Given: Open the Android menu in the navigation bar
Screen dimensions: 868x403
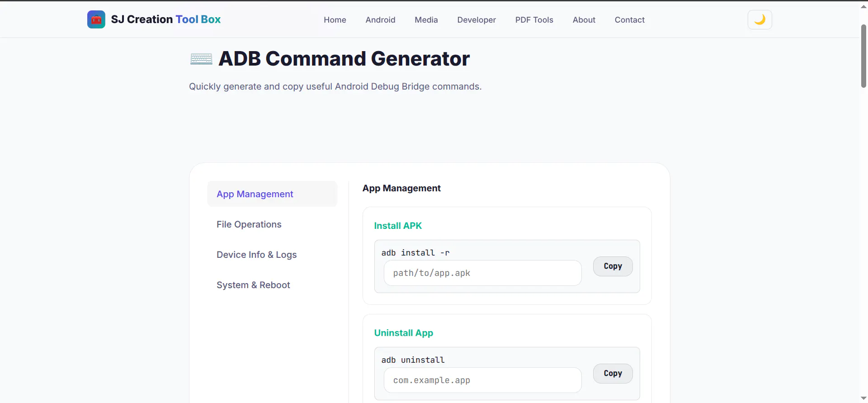Looking at the screenshot, I should tap(381, 20).
